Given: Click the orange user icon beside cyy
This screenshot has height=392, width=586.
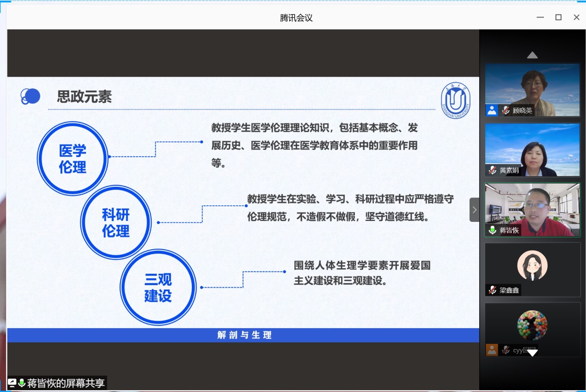Looking at the screenshot, I should [x=492, y=350].
